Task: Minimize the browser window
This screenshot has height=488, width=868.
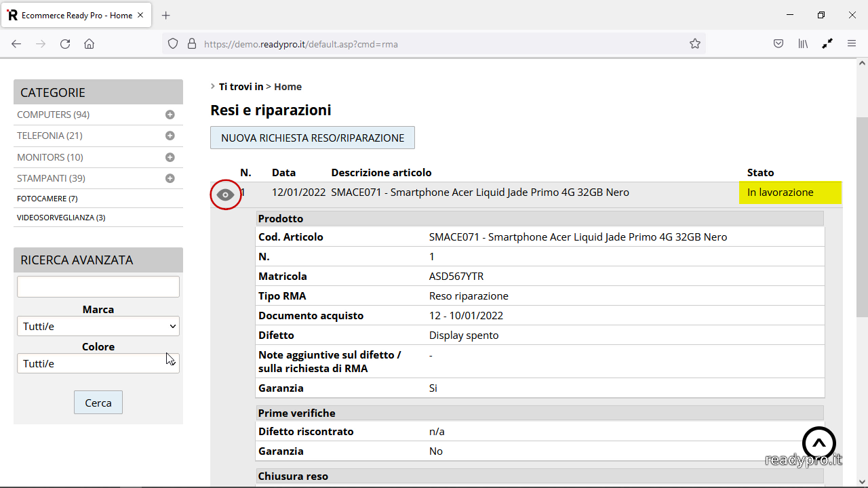Action: [790, 15]
